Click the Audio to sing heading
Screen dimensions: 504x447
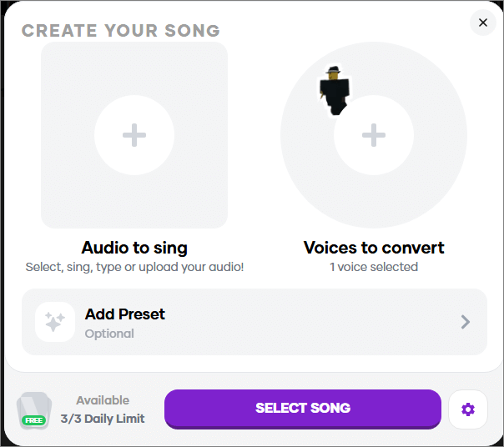click(134, 248)
